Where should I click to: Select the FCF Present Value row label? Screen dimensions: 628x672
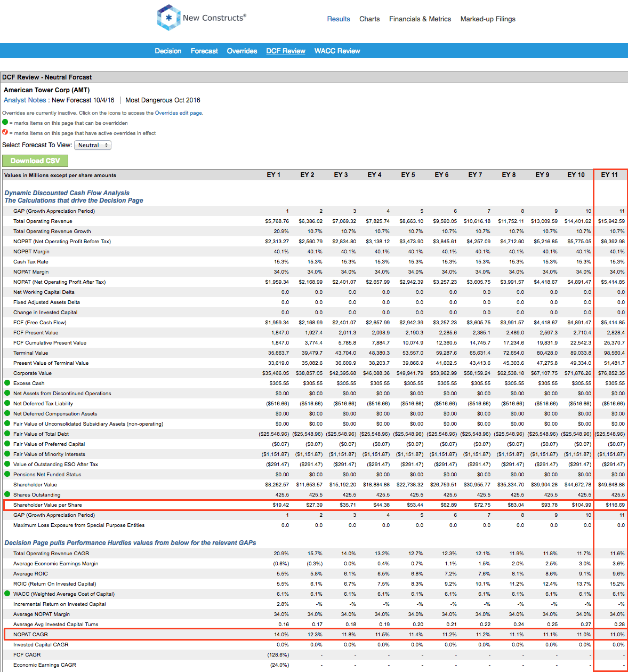click(36, 333)
